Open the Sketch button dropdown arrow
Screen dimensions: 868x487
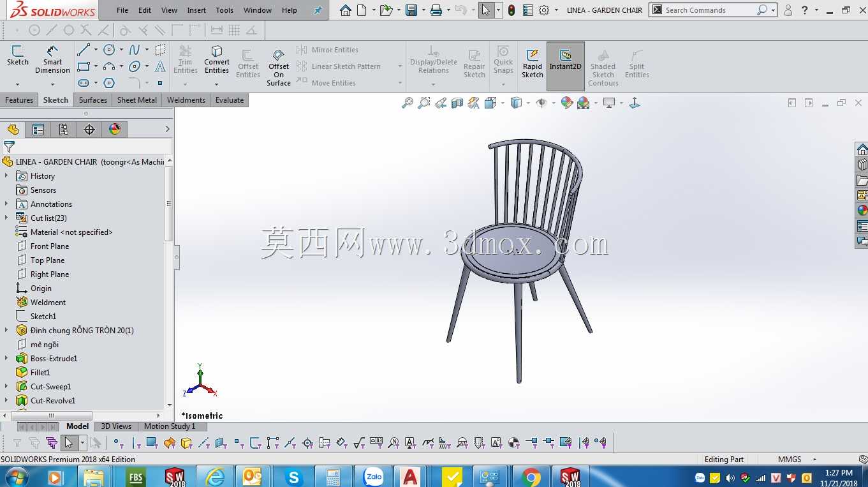click(x=17, y=84)
